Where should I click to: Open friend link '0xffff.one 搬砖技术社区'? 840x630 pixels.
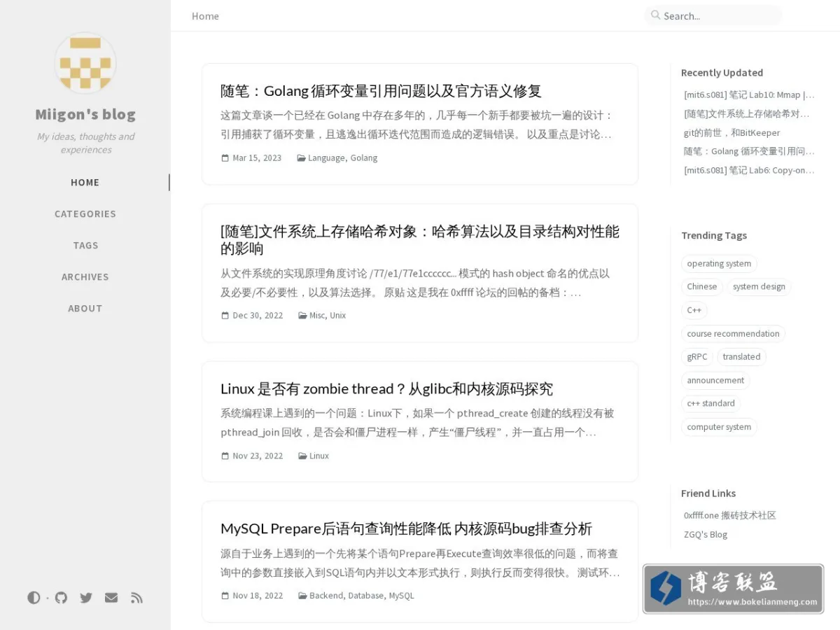(730, 515)
